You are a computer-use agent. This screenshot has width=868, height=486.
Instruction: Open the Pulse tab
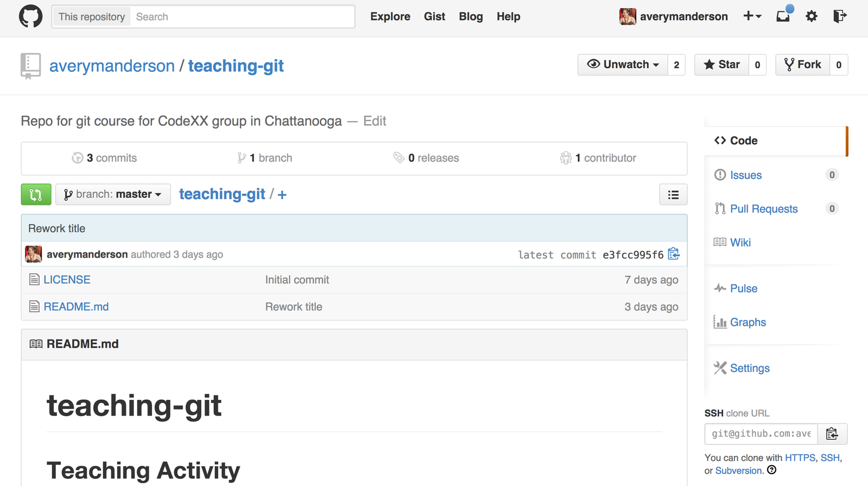[x=744, y=288]
